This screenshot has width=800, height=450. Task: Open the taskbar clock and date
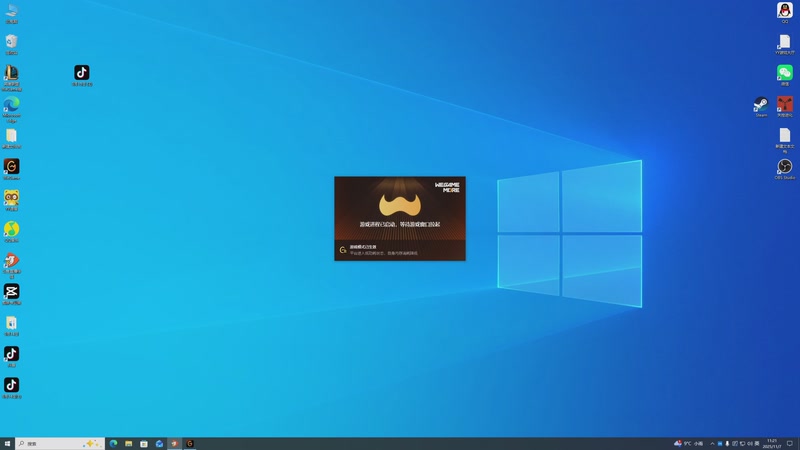772,443
